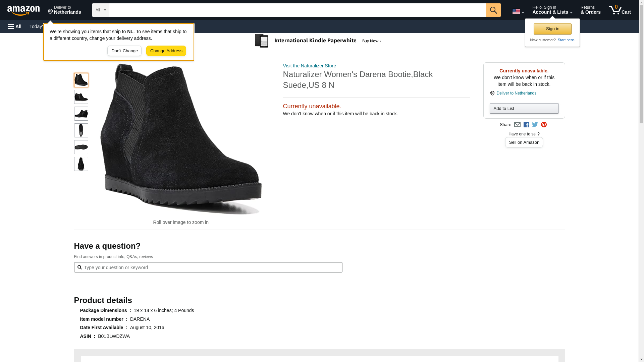Open the shopping cart

pyautogui.click(x=620, y=10)
